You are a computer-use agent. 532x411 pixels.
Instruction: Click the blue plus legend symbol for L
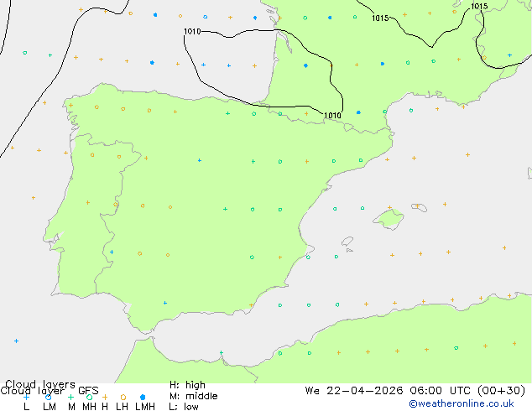(x=26, y=397)
